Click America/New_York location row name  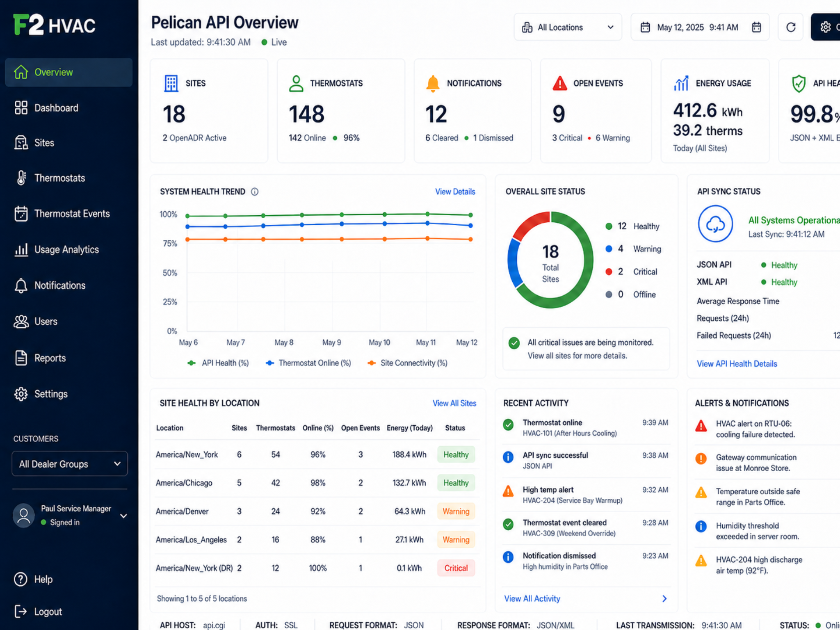click(x=187, y=455)
